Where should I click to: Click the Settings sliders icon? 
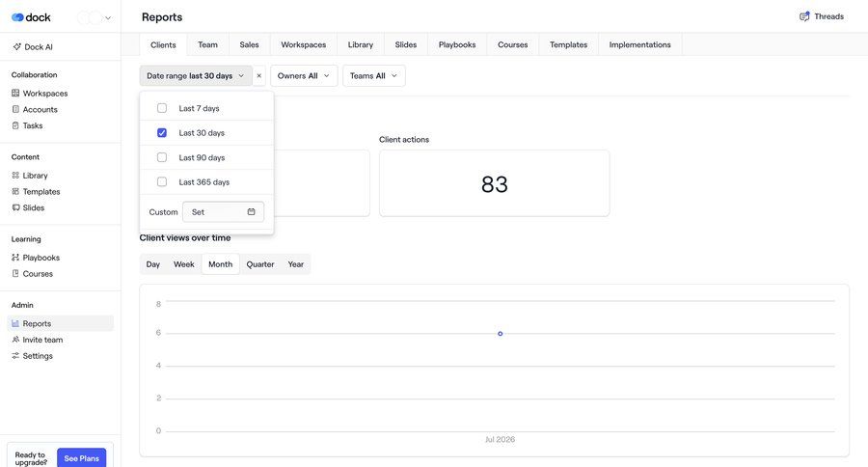(x=15, y=355)
